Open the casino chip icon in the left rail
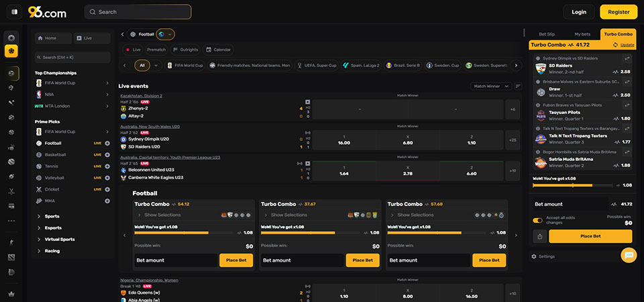This screenshot has width=644, height=302. click(x=11, y=38)
